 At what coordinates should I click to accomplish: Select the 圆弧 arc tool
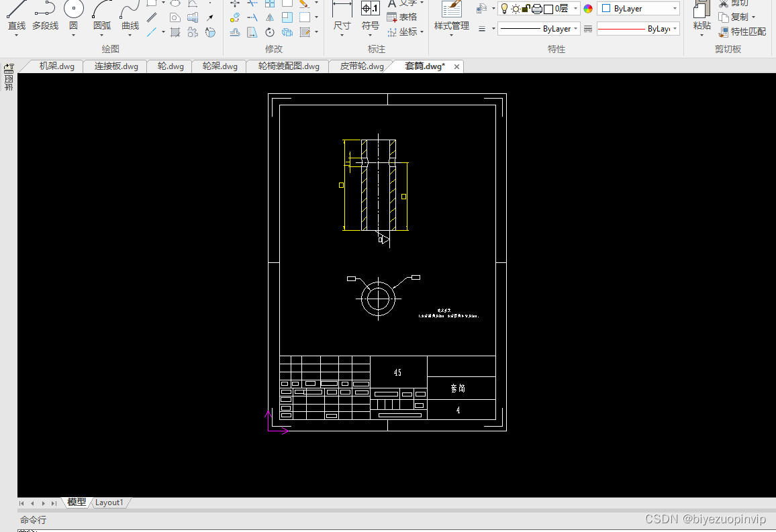click(102, 15)
